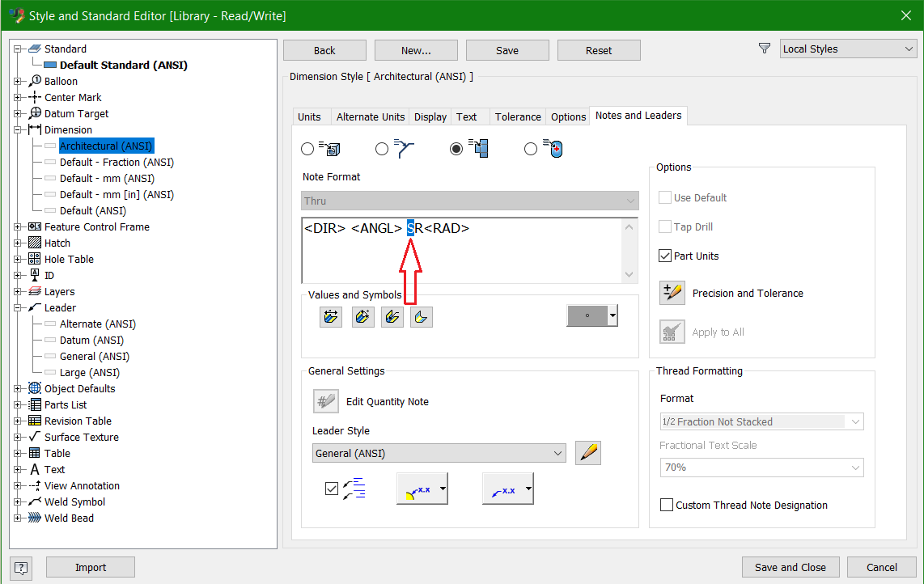Check the Tap Drill option

point(665,226)
